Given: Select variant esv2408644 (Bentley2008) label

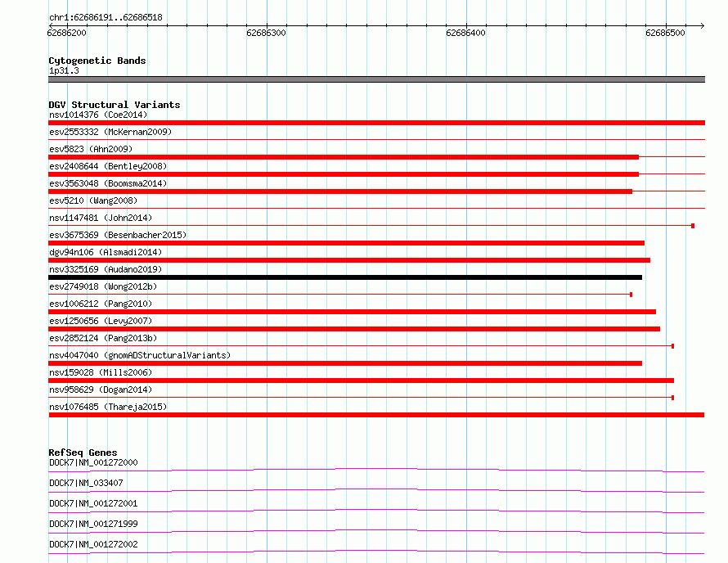Looking at the screenshot, I should 108,166.
